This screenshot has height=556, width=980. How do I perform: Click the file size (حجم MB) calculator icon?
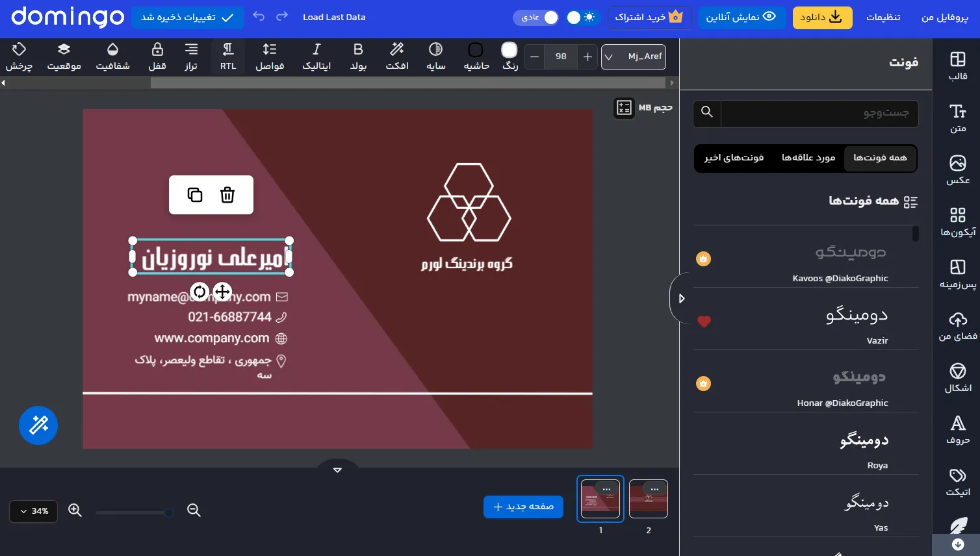click(x=624, y=108)
